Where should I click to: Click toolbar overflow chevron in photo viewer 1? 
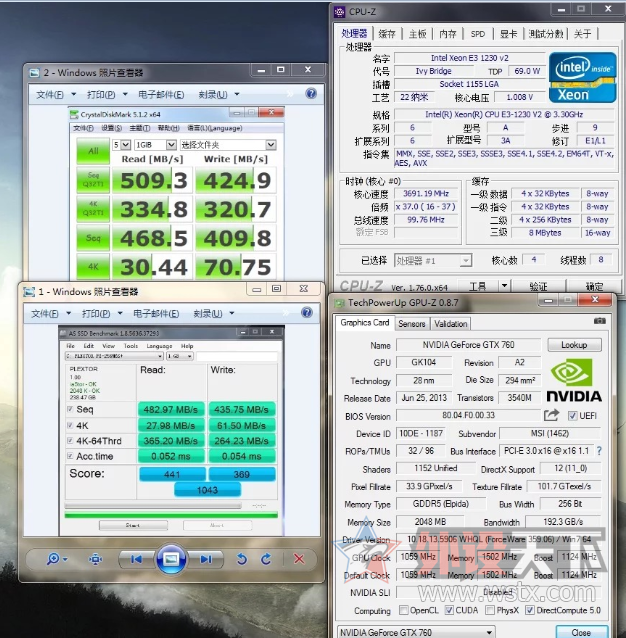point(286,313)
